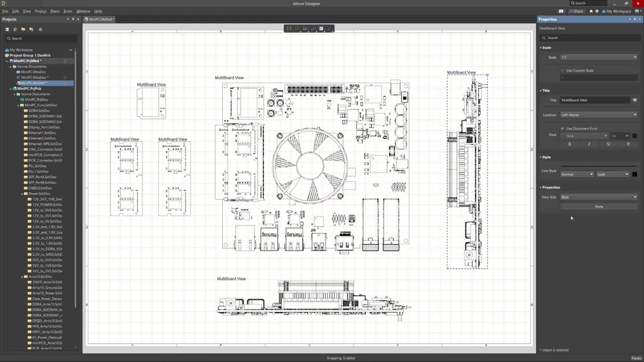Click the notifications message icon near Share
Screen dimensions: 644x362
(561, 11)
